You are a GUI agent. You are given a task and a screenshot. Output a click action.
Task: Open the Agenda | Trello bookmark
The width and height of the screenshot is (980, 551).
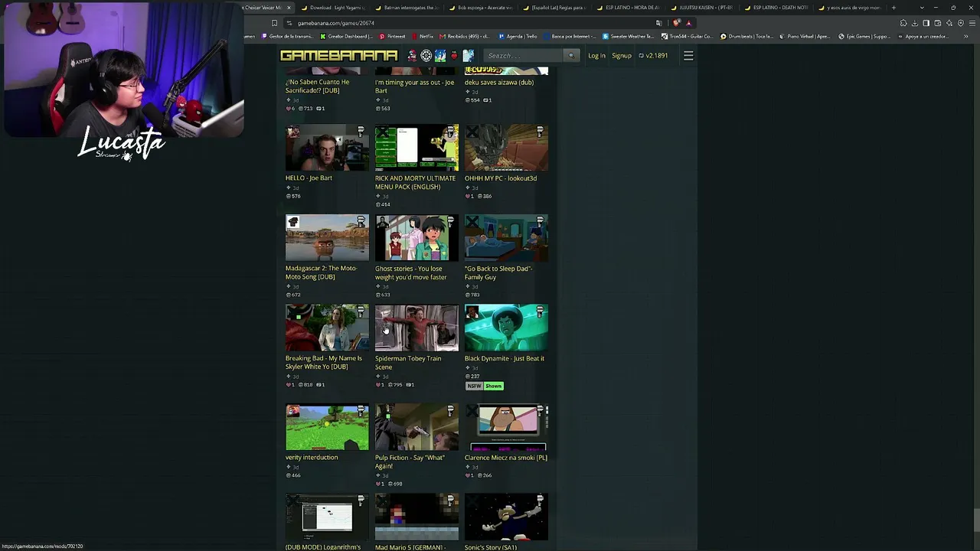point(518,36)
